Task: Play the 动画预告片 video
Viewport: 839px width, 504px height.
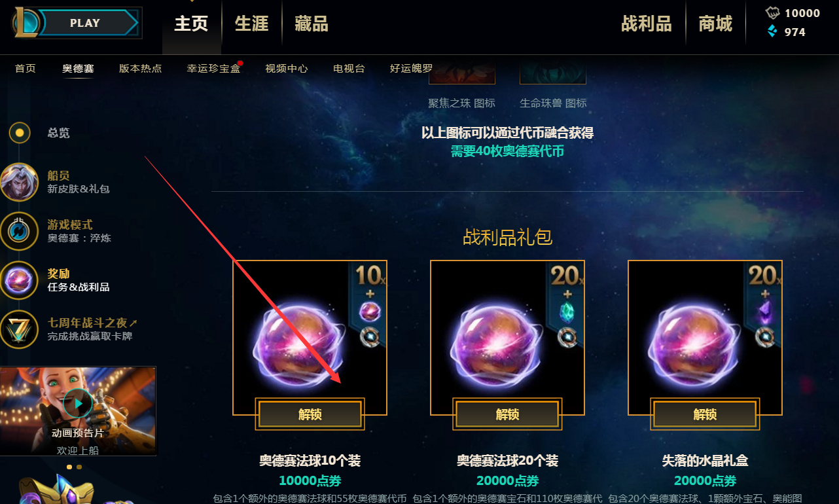Action: [x=78, y=404]
